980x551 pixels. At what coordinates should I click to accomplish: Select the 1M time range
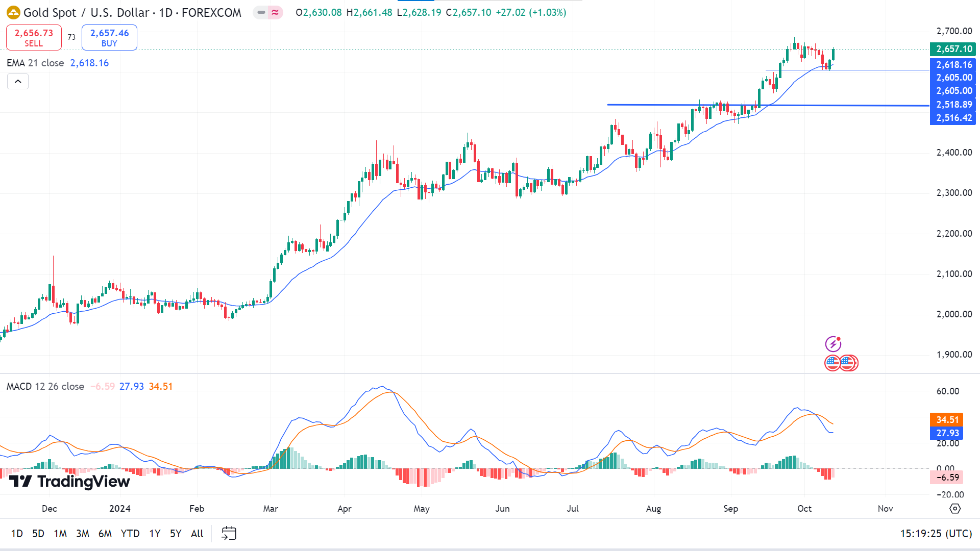[60, 534]
